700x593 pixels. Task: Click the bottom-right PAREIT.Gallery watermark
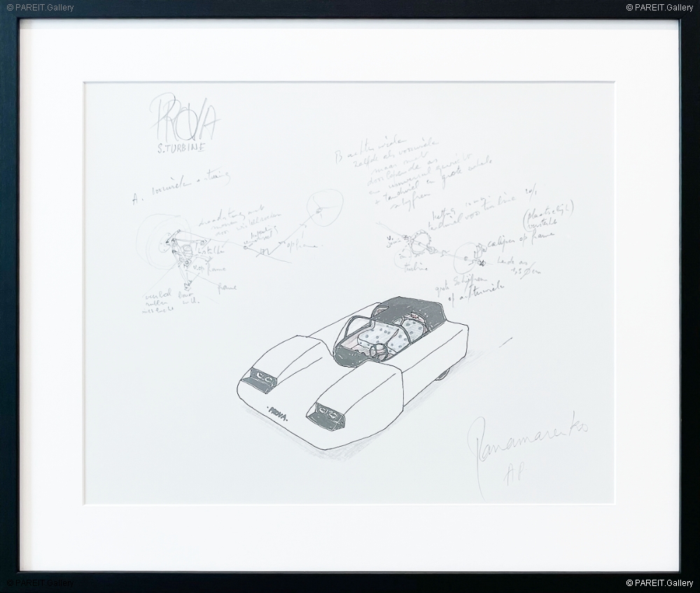(660, 582)
